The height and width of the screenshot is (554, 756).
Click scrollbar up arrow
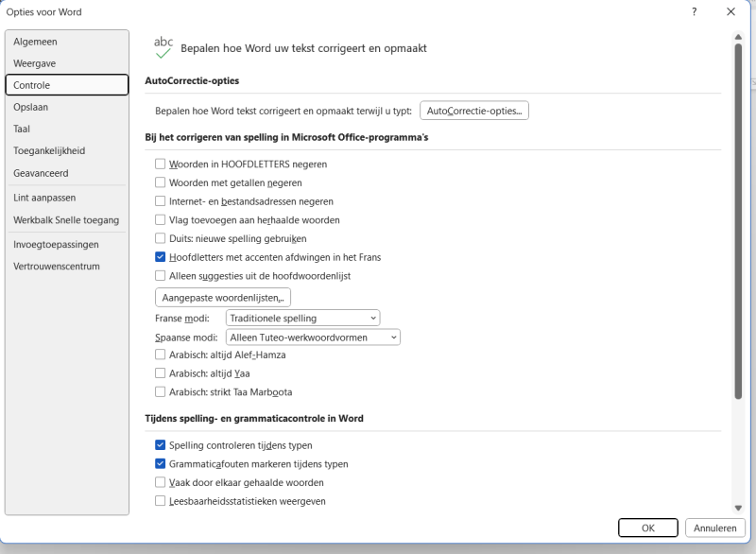pos(738,37)
